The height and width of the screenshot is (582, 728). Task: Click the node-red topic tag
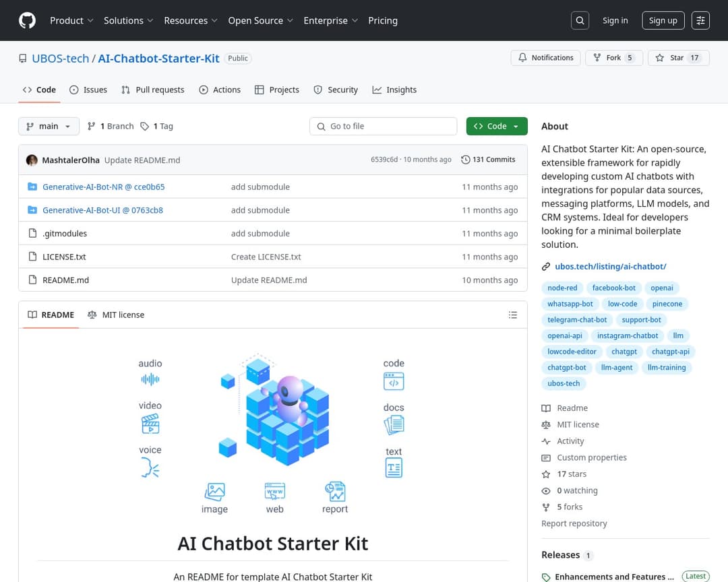(562, 288)
